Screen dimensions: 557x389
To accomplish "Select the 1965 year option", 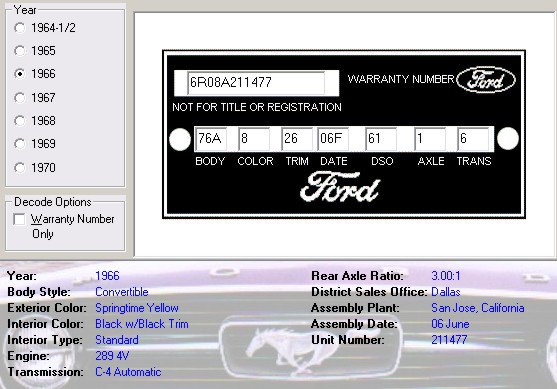I will pos(20,51).
